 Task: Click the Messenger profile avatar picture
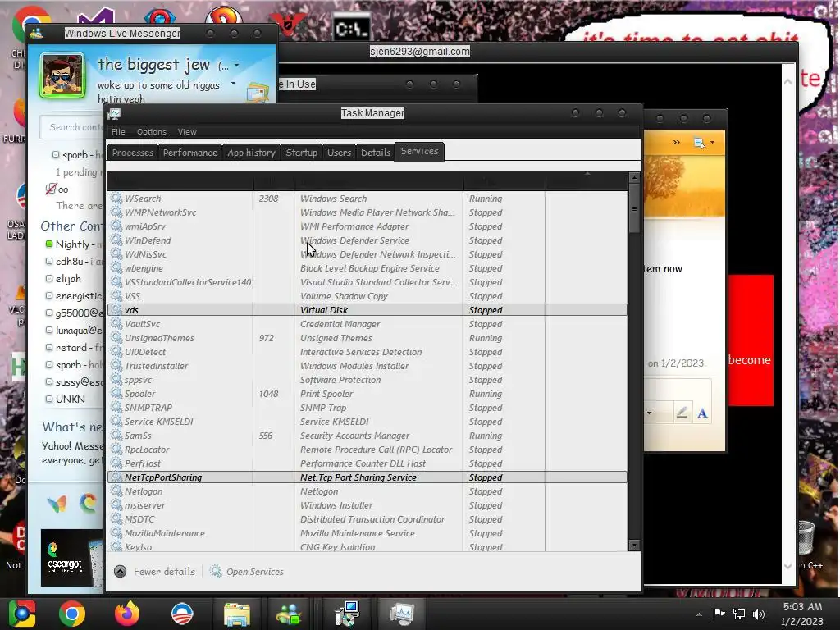click(62, 75)
